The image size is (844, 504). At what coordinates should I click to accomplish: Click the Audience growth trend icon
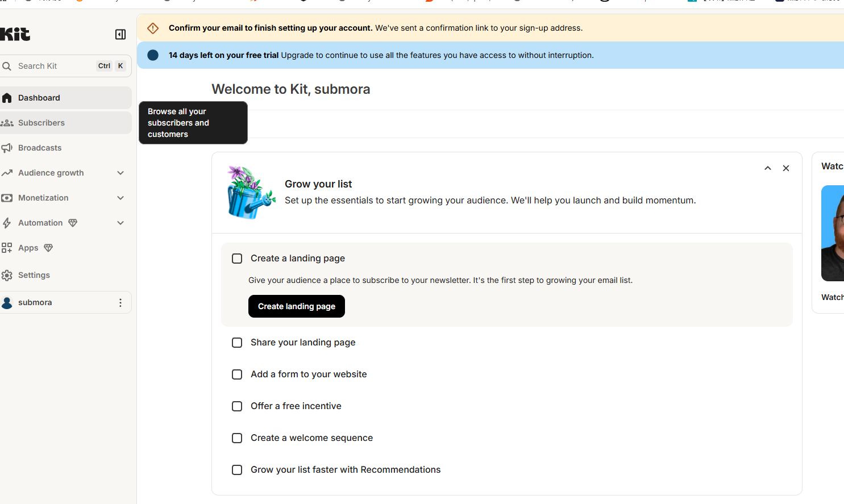pyautogui.click(x=7, y=173)
